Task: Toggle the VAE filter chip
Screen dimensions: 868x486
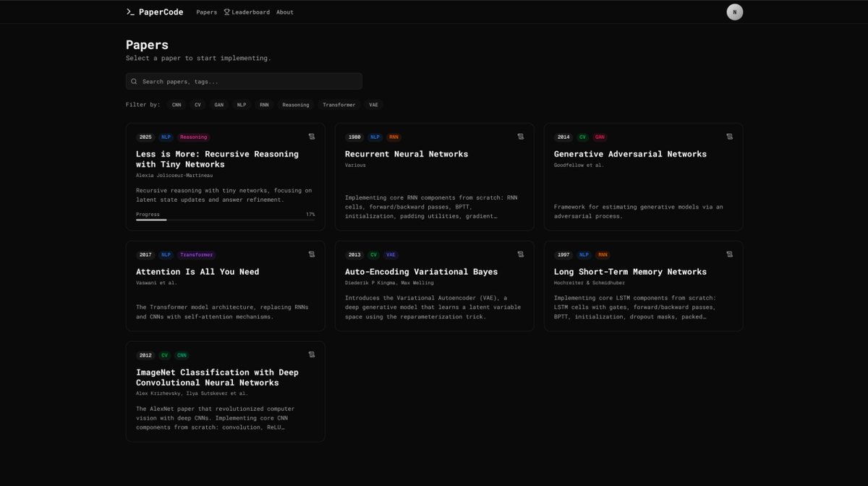Action: coord(373,105)
